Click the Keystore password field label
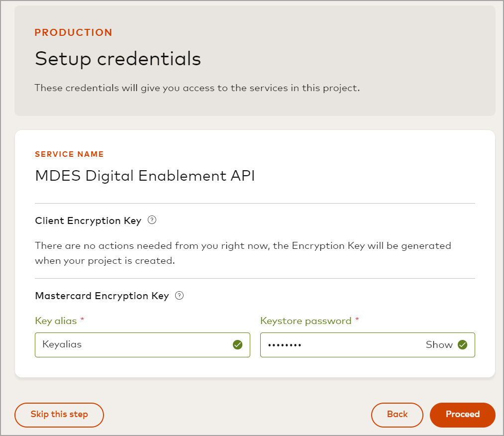Image resolution: width=504 pixels, height=436 pixels. pos(305,321)
